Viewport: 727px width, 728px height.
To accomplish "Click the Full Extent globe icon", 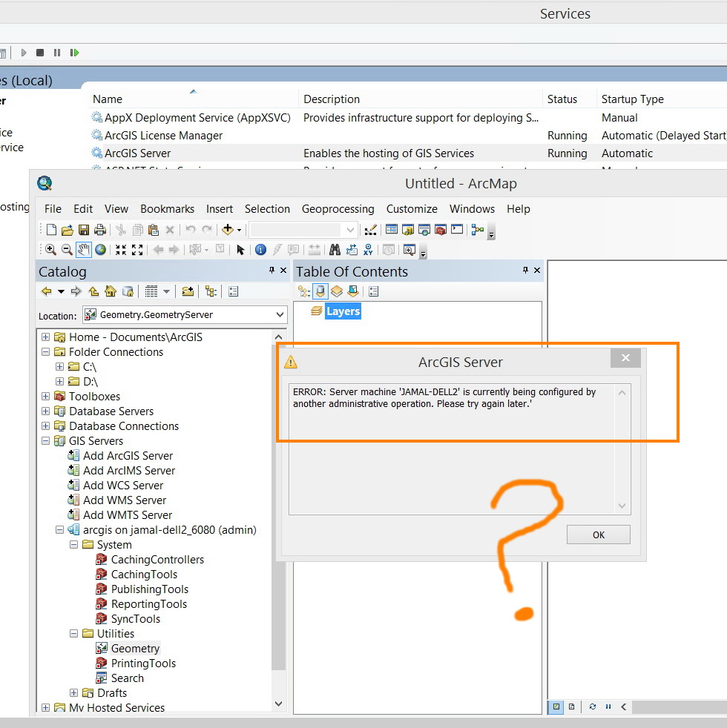I will (x=100, y=250).
